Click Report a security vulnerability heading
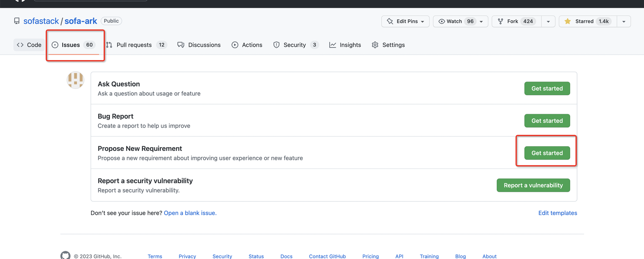 click(145, 181)
